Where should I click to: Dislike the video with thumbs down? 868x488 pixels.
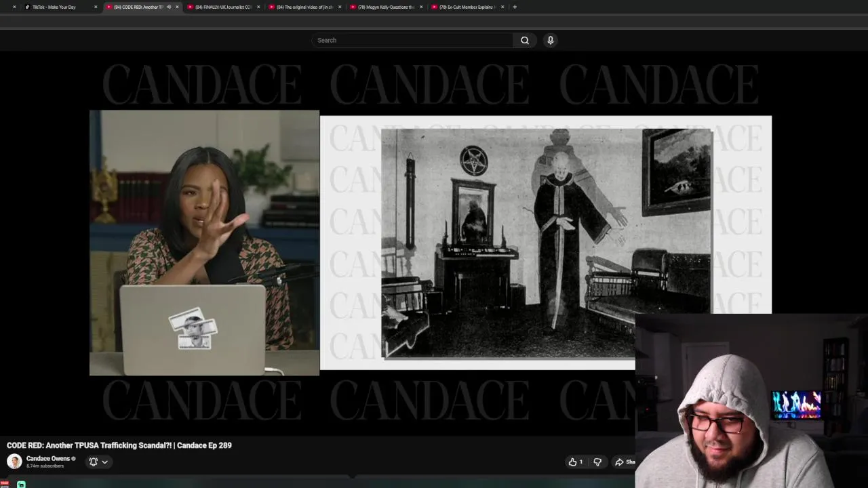[x=597, y=462]
